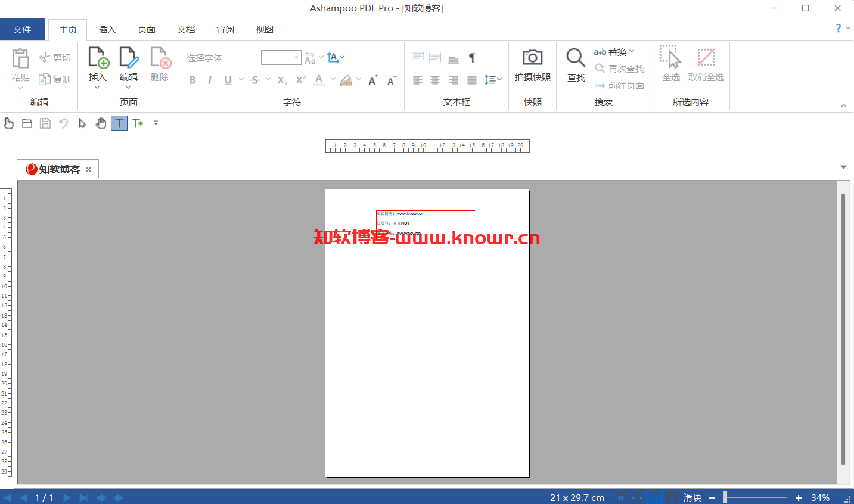Open the help question mark button
This screenshot has height=504, width=854.
839,28
